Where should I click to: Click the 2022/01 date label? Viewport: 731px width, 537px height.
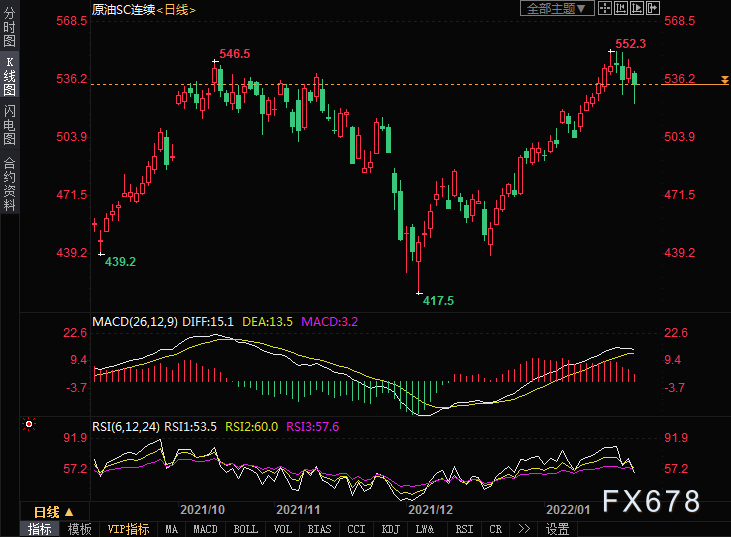pyautogui.click(x=568, y=509)
